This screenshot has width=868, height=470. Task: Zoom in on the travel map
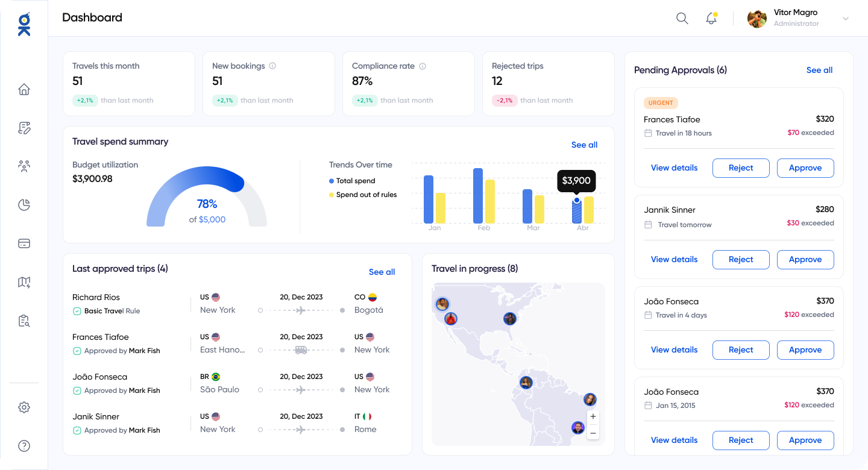(x=593, y=416)
